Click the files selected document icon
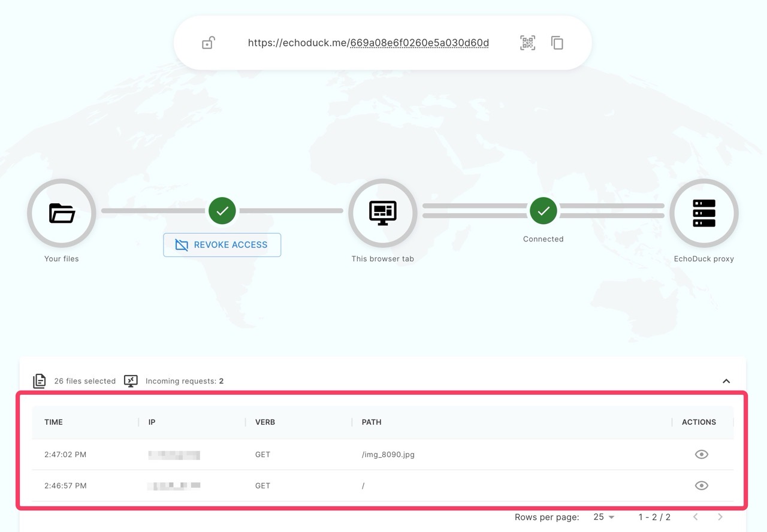 pos(40,381)
